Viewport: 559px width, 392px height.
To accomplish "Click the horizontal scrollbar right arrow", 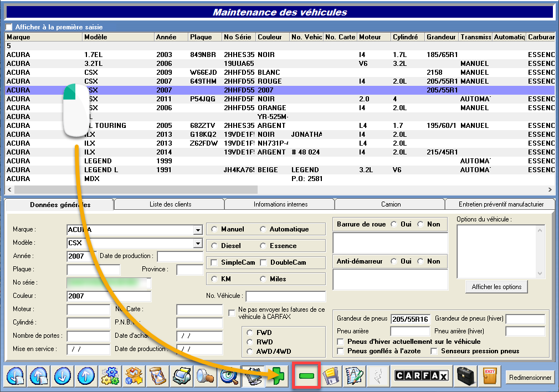I will pos(550,189).
